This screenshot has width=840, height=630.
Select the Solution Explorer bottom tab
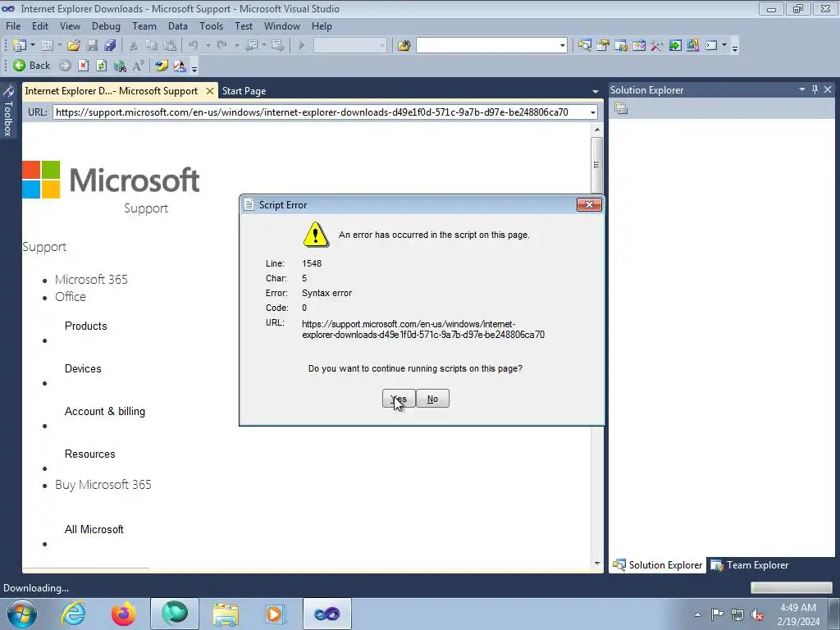point(657,565)
